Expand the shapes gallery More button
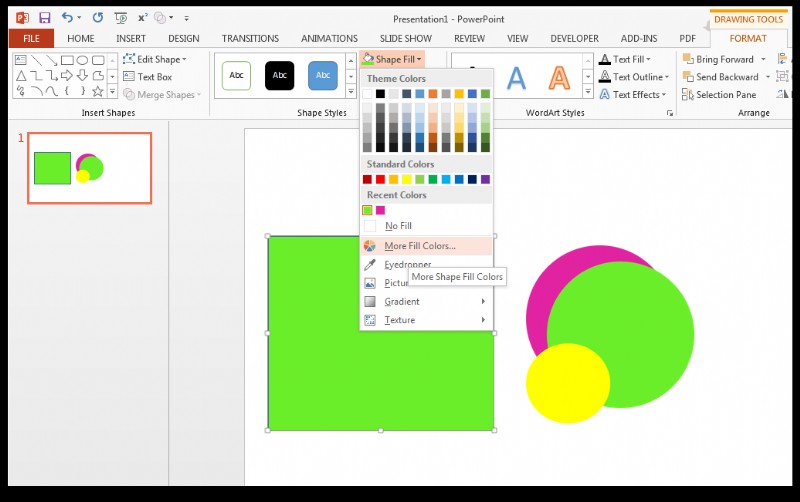Viewport: 800px width, 502px height. click(x=113, y=92)
